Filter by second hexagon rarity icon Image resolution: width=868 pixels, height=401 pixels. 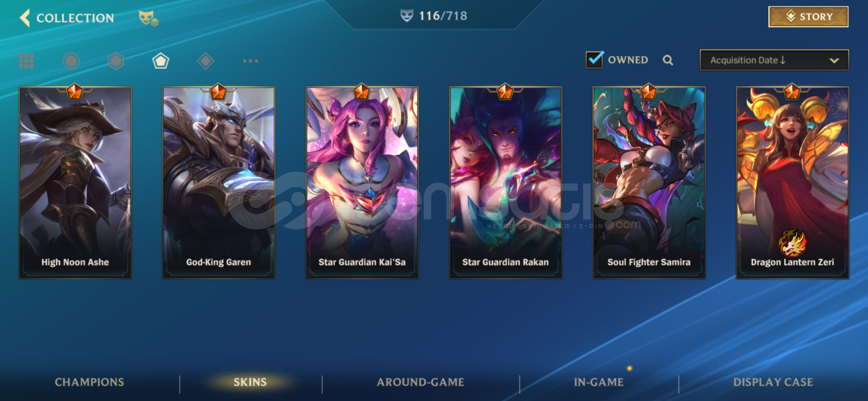(116, 61)
